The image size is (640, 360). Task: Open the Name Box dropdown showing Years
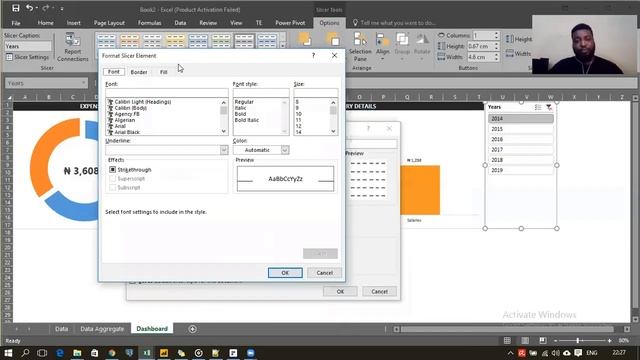[x=83, y=83]
